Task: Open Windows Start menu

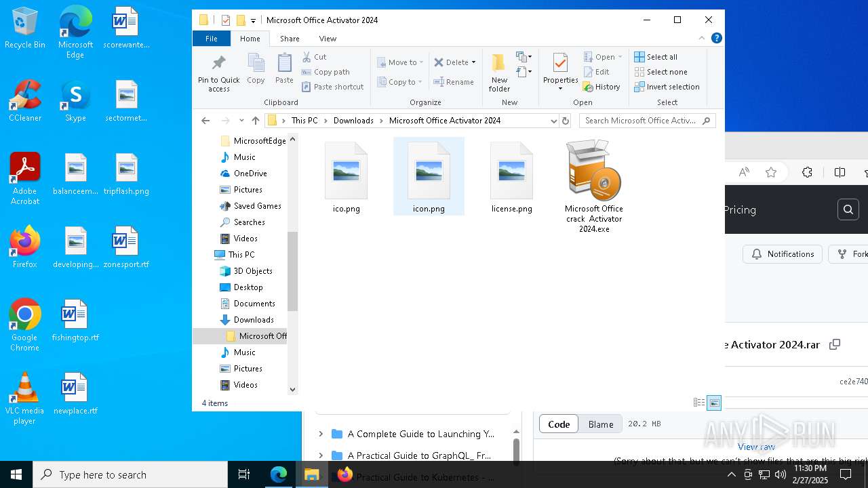Action: tap(16, 474)
